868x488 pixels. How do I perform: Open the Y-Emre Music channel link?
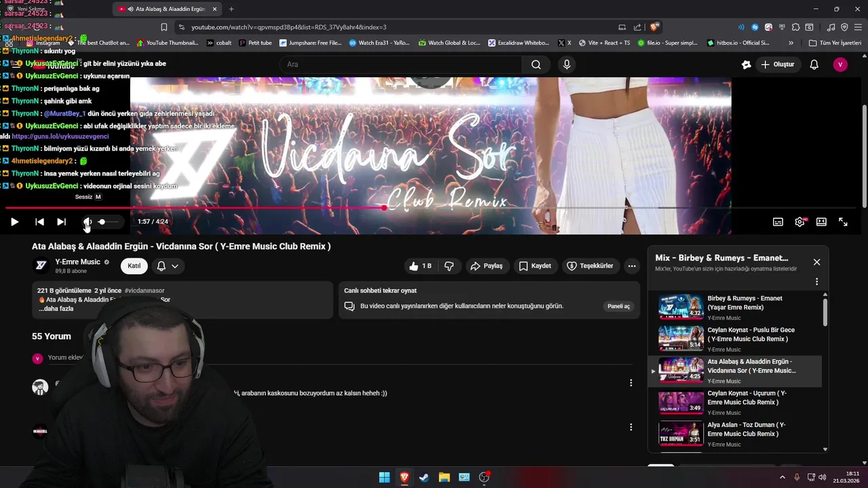77,262
